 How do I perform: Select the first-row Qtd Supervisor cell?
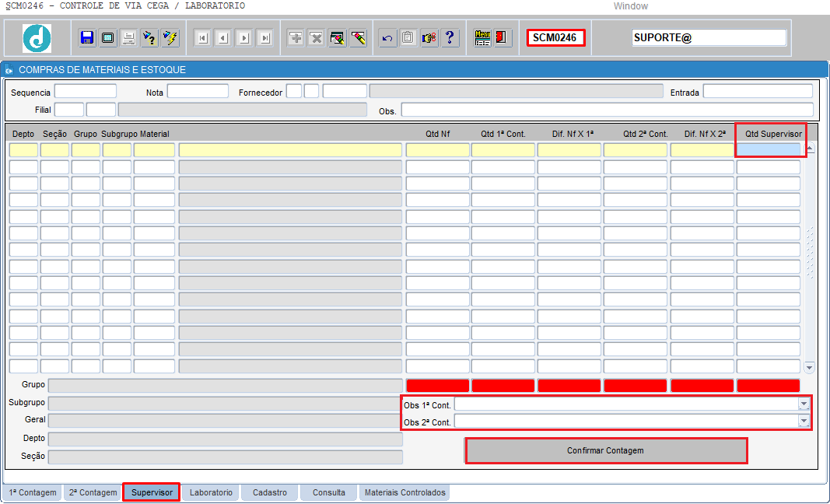[x=769, y=150]
